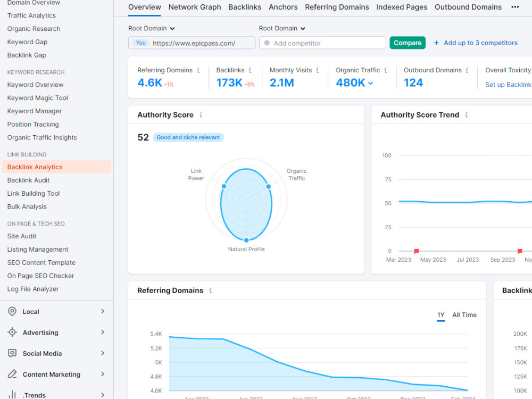This screenshot has width=532, height=399.
Task: Open Backlink Audit in sidebar
Action: coord(29,180)
